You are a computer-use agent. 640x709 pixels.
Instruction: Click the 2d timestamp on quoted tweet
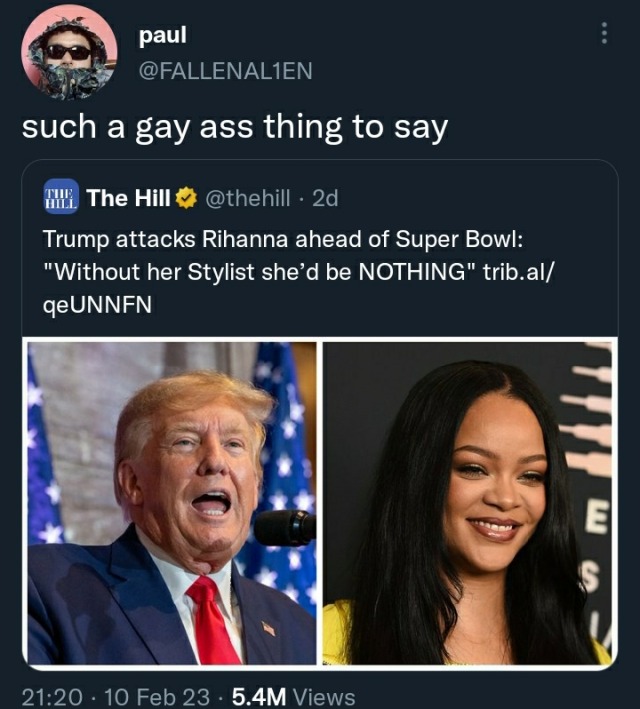click(325, 198)
